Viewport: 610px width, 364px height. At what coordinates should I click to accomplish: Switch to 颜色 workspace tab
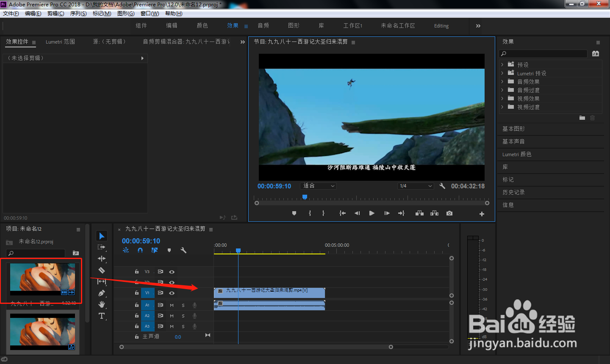click(202, 25)
